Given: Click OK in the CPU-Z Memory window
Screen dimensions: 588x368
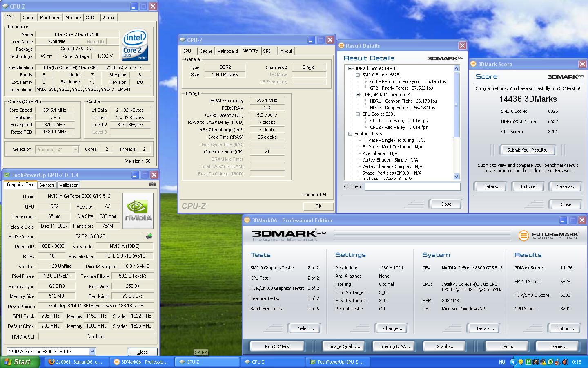Looking at the screenshot, I should (318, 206).
